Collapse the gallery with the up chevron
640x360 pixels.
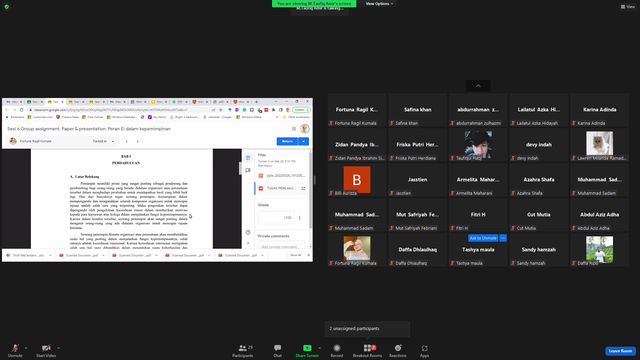478,86
